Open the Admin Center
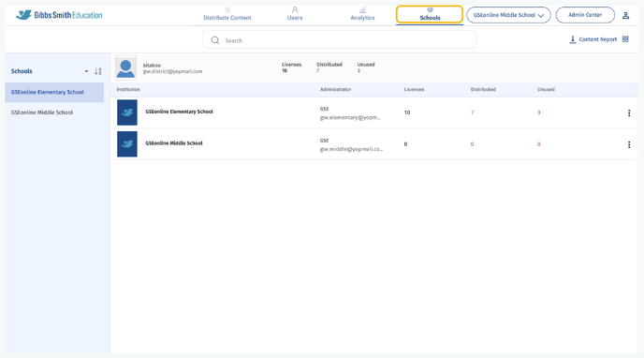This screenshot has width=644, height=358. (585, 15)
